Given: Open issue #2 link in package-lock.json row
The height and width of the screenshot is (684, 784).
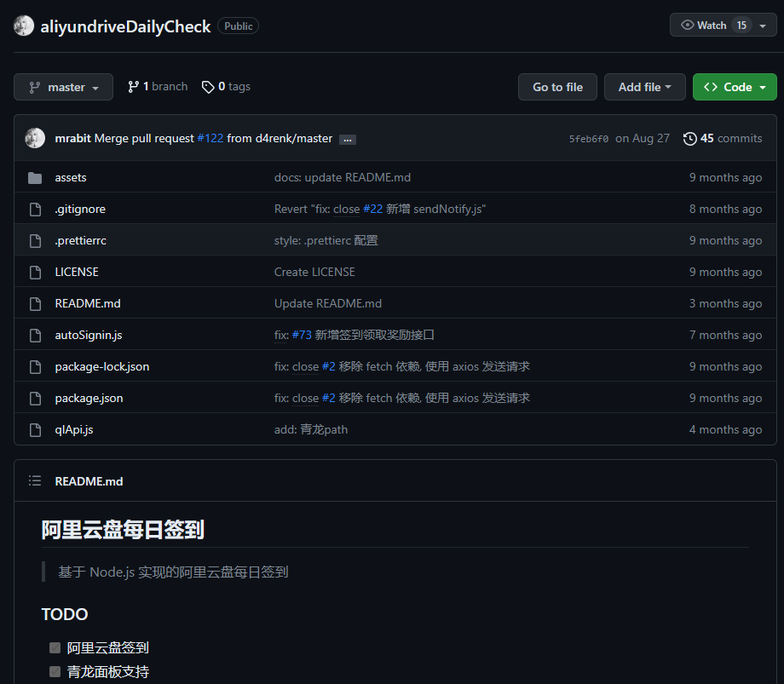Looking at the screenshot, I should (328, 367).
